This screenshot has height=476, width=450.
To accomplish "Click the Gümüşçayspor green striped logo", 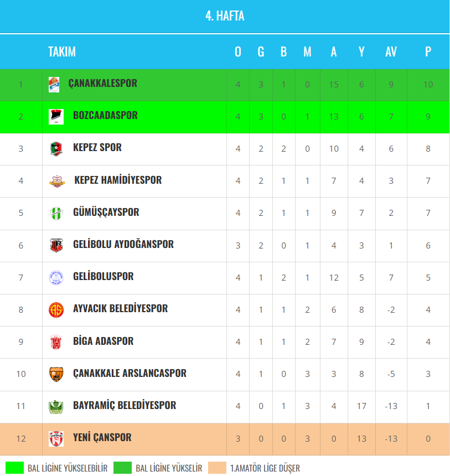I will [x=56, y=213].
